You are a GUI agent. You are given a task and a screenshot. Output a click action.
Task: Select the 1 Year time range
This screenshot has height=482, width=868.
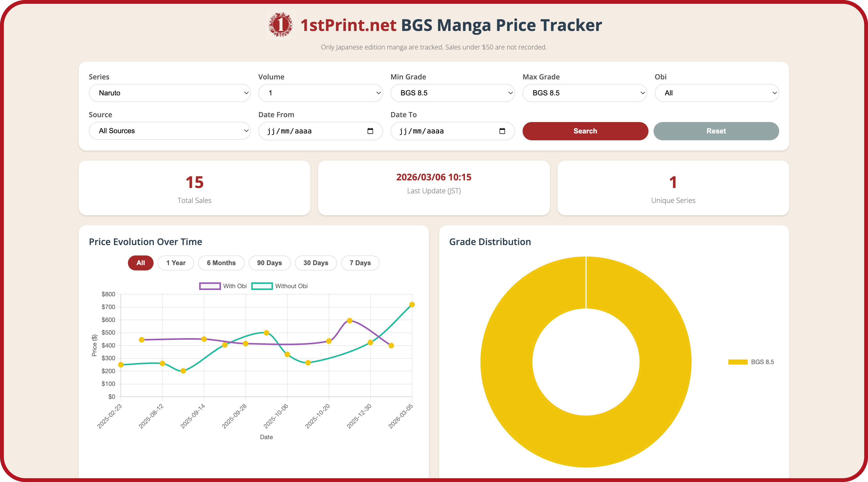[176, 263]
